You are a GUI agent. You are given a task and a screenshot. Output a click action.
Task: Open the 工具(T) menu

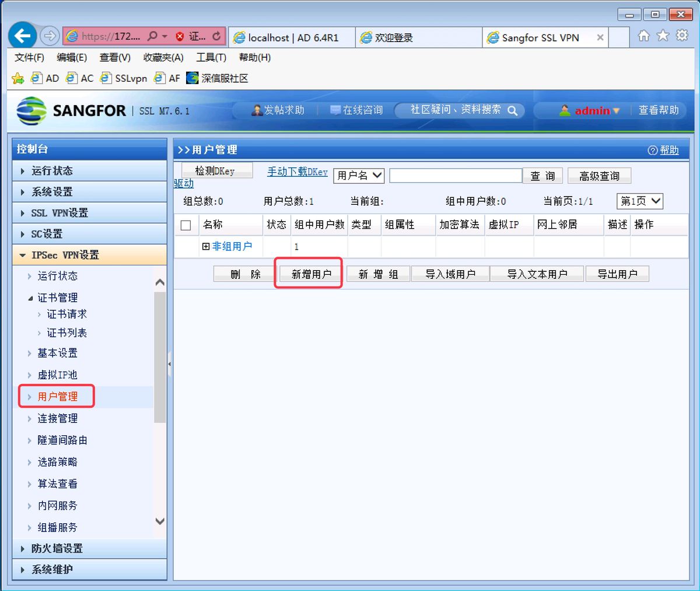pyautogui.click(x=211, y=57)
